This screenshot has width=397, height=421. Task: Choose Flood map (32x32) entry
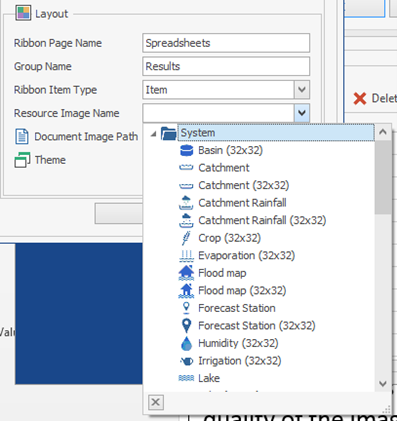click(x=242, y=291)
